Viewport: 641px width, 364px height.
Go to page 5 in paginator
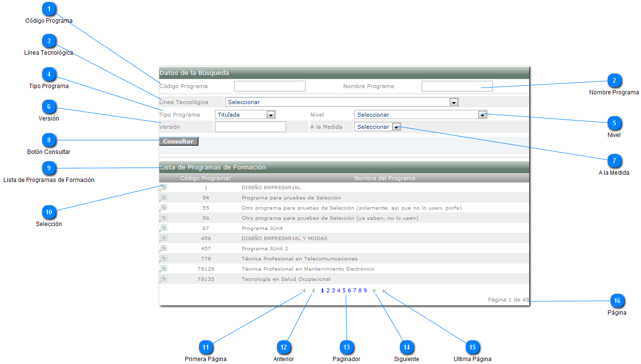[344, 290]
